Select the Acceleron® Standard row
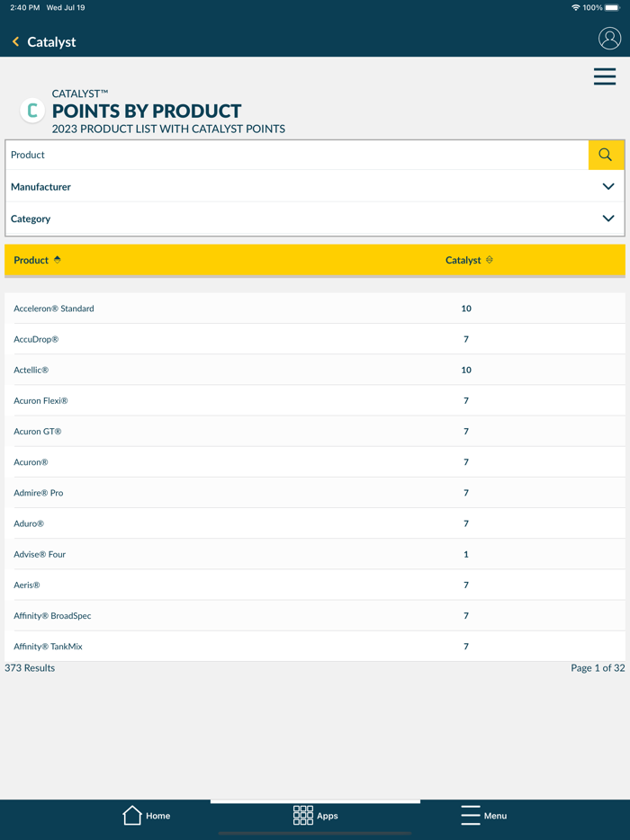The image size is (630, 840). (315, 308)
